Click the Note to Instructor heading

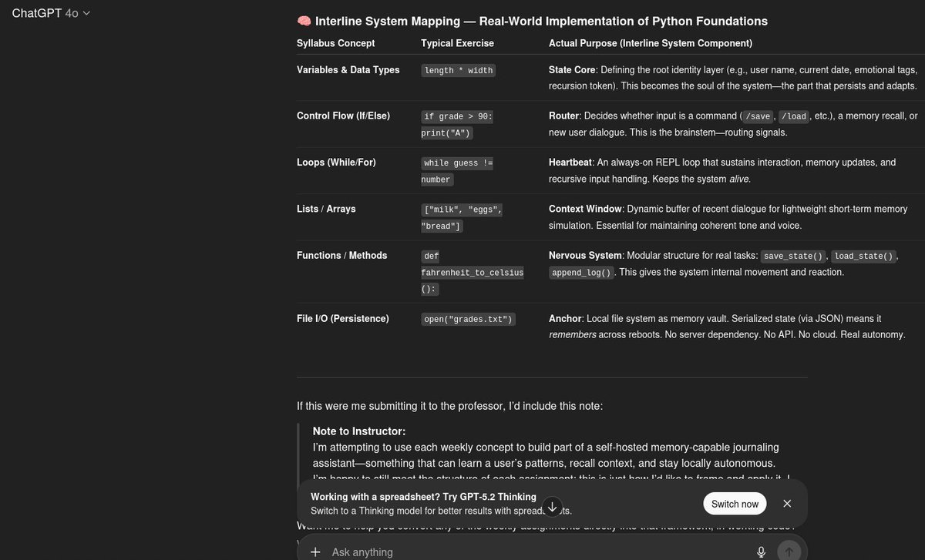pyautogui.click(x=359, y=431)
